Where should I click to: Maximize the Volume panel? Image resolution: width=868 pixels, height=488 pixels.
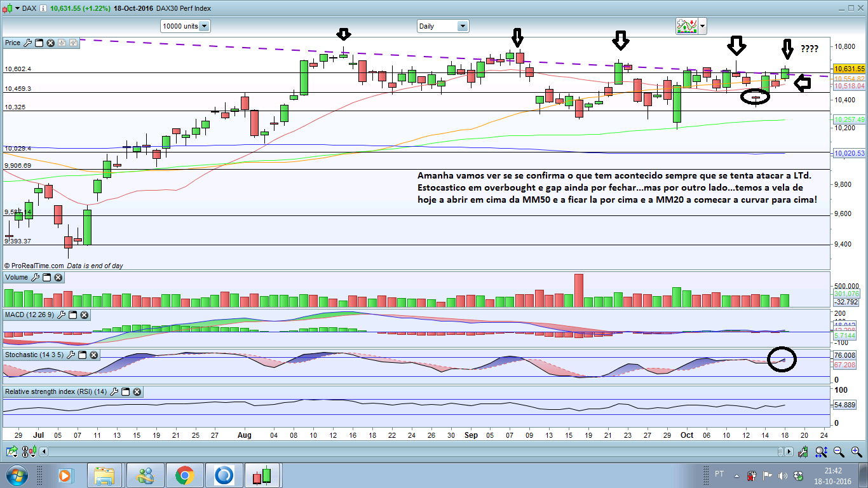coord(46,278)
